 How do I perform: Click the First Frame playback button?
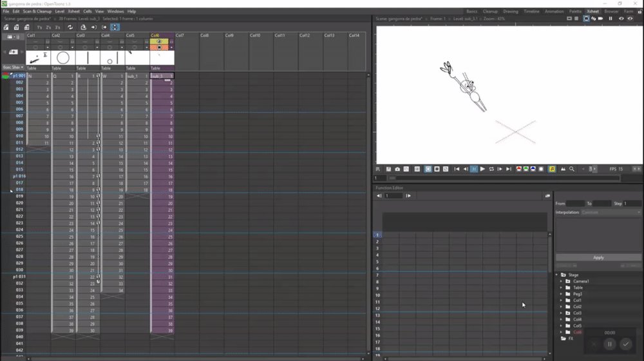(457, 169)
